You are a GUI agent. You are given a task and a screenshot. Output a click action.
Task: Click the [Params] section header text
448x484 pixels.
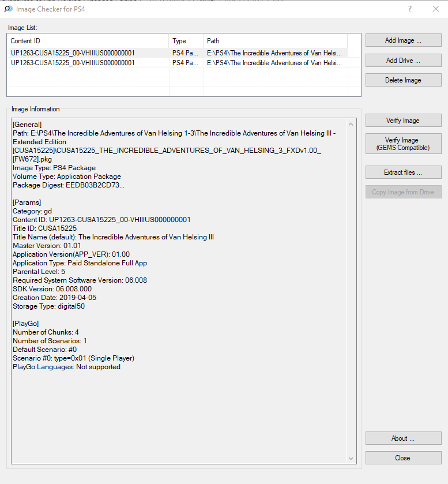pos(27,202)
